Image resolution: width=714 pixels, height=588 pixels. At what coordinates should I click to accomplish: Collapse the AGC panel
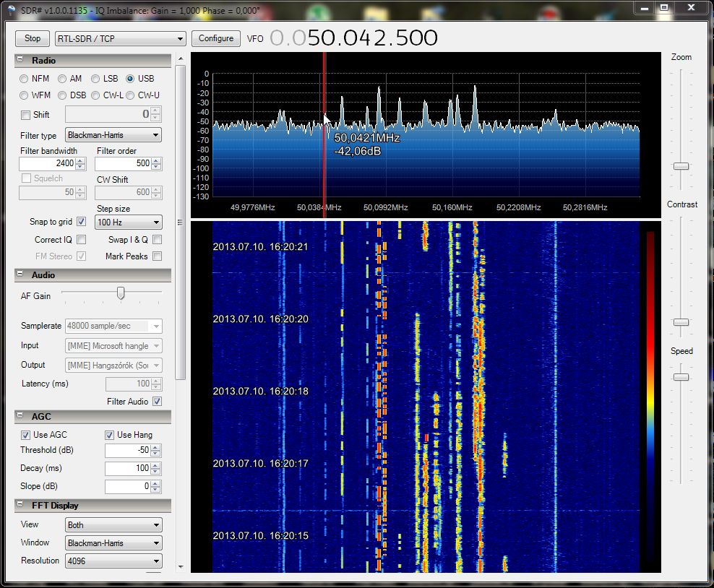point(20,415)
